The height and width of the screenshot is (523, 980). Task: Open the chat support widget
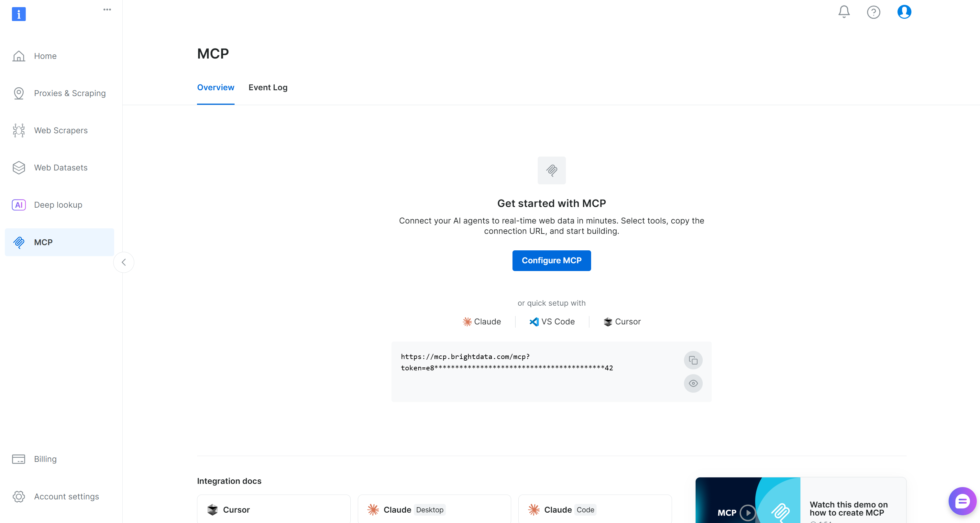[x=963, y=501]
